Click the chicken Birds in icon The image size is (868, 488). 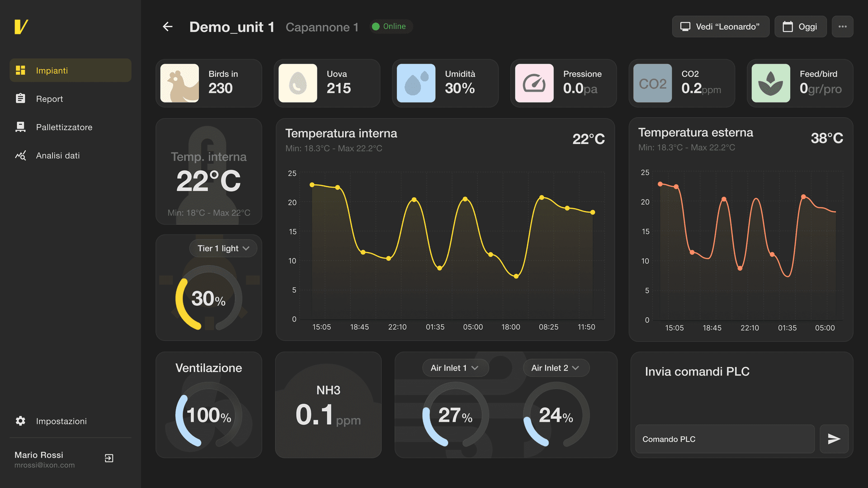(x=179, y=83)
